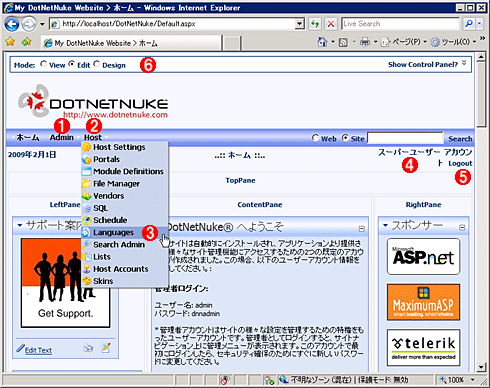Screen dimensions: 490x388
Task: Choose Web search radio option
Action: [315, 138]
